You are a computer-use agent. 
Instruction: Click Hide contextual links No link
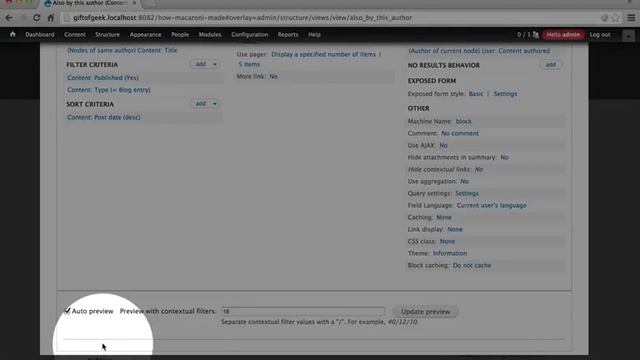pos(479,169)
